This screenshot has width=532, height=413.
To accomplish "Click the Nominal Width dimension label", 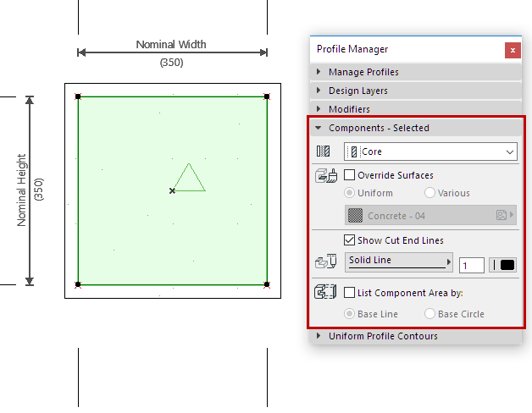I will 171,44.
